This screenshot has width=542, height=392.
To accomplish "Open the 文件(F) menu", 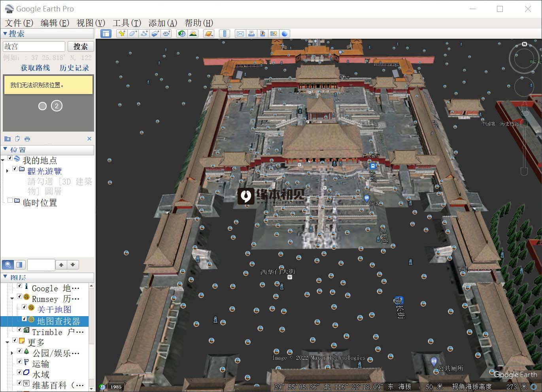I will click(19, 23).
